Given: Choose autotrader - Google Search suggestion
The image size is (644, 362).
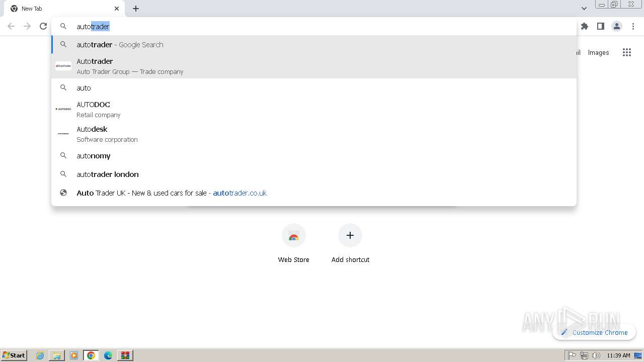Looking at the screenshot, I should (x=314, y=45).
